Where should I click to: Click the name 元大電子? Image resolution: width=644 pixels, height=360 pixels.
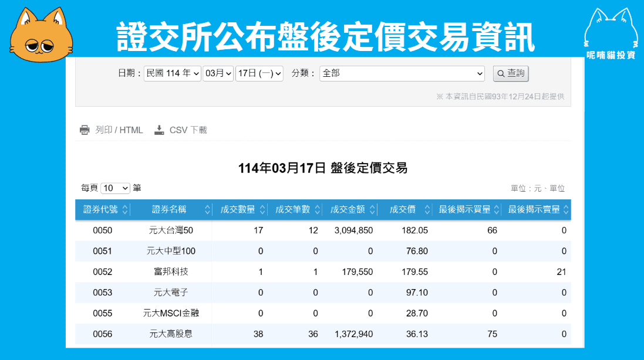pos(171,293)
